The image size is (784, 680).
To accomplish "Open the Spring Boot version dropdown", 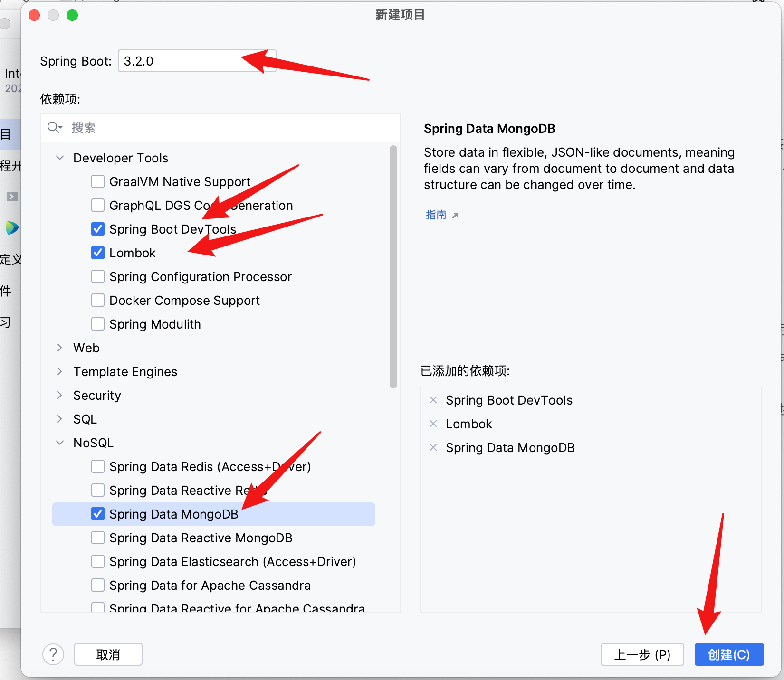I will pyautogui.click(x=197, y=61).
